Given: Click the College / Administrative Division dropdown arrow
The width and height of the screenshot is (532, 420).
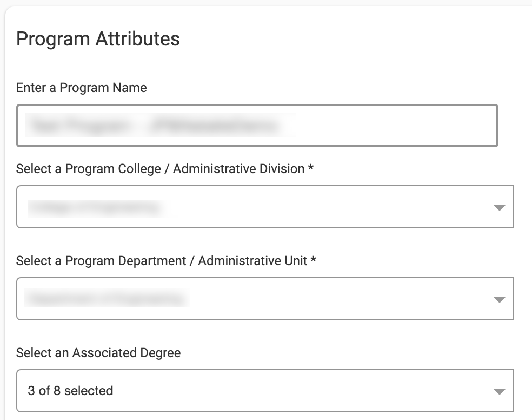Looking at the screenshot, I should coord(499,207).
